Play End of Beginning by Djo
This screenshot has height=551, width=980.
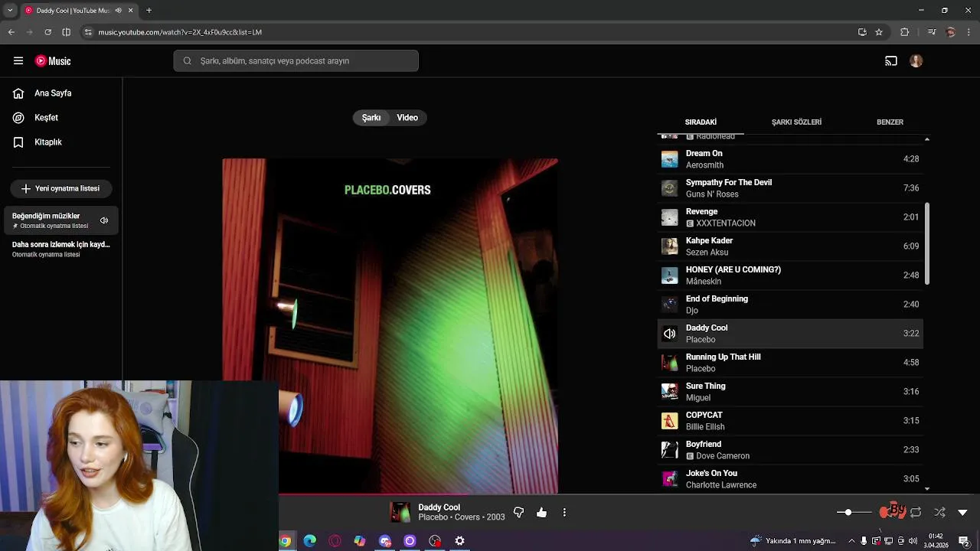[790, 305]
